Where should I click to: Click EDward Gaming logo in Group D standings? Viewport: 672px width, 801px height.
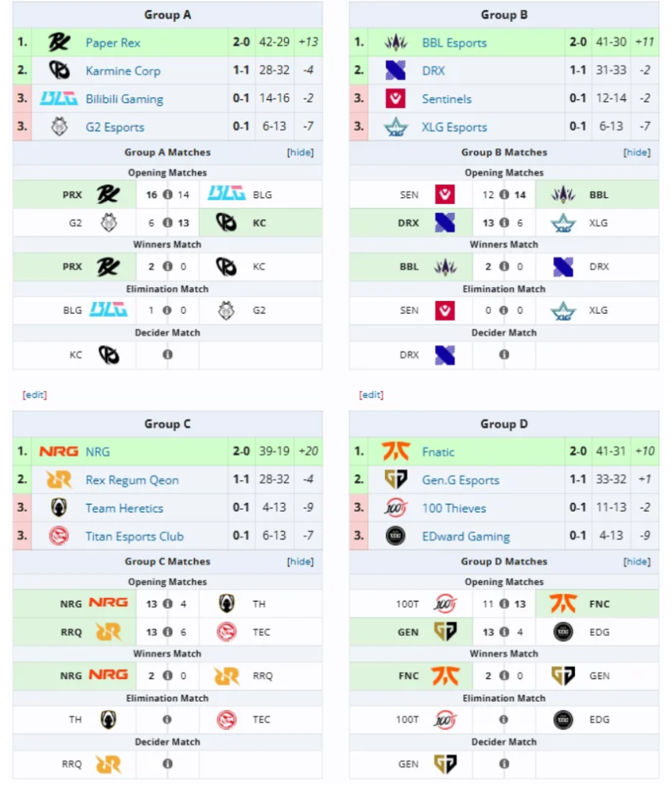point(396,536)
